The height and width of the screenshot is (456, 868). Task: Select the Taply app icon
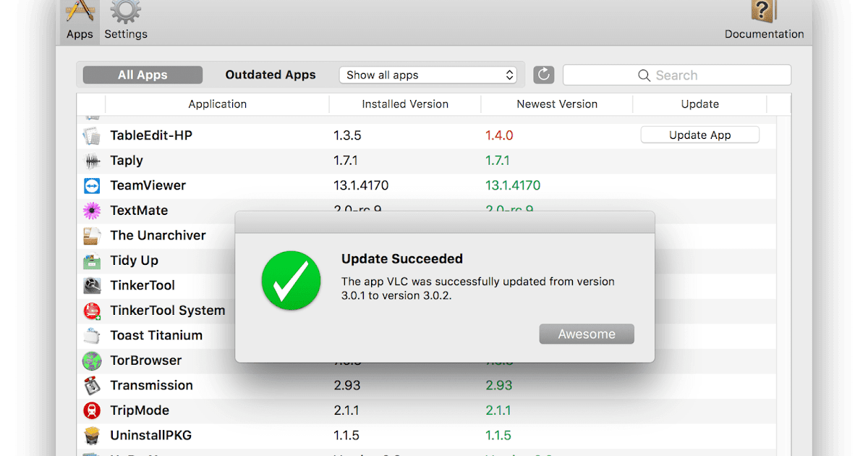(92, 161)
